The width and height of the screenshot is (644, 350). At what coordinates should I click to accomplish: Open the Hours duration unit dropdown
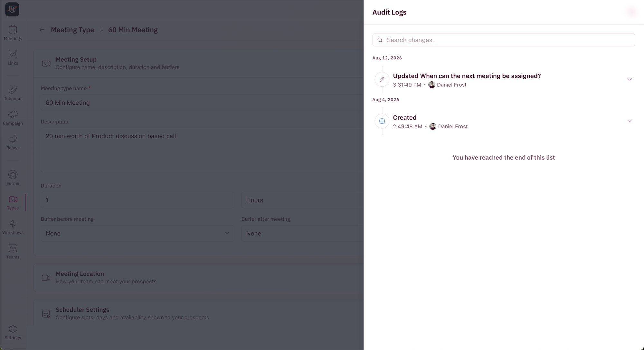pos(302,200)
